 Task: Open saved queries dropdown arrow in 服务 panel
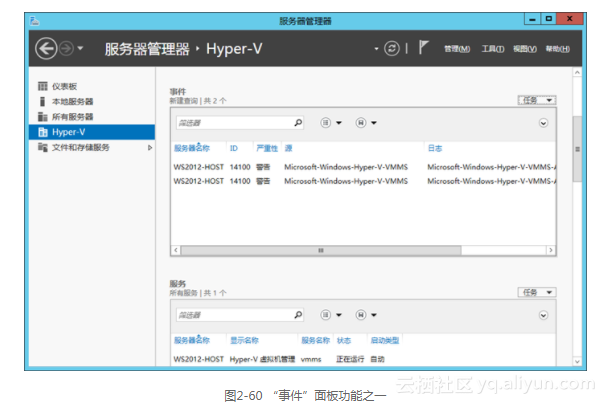click(374, 315)
